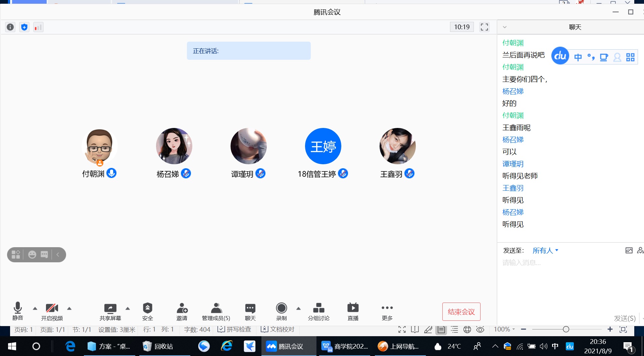The image size is (644, 356).
Task: Click 谭瑾玥's avatar thumbnail
Action: click(x=249, y=146)
